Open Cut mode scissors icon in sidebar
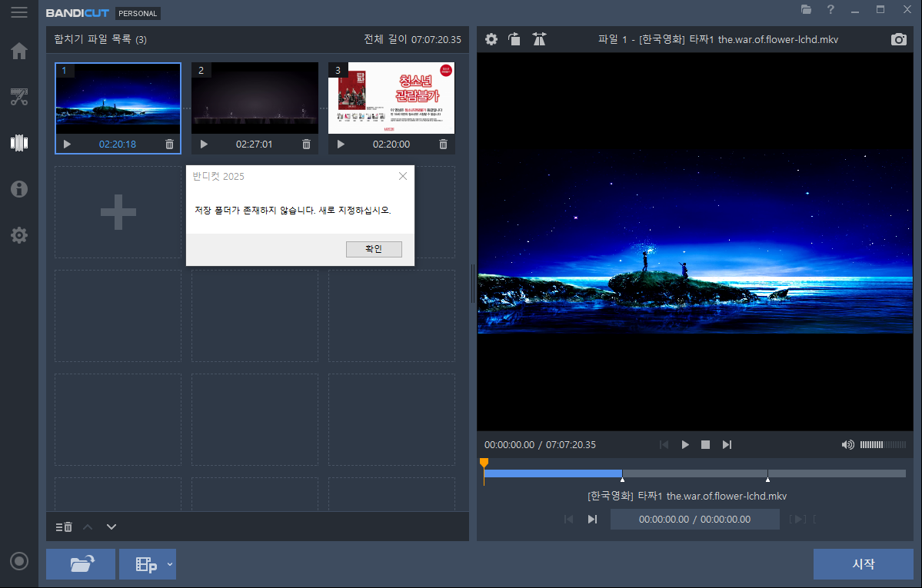 (18, 96)
